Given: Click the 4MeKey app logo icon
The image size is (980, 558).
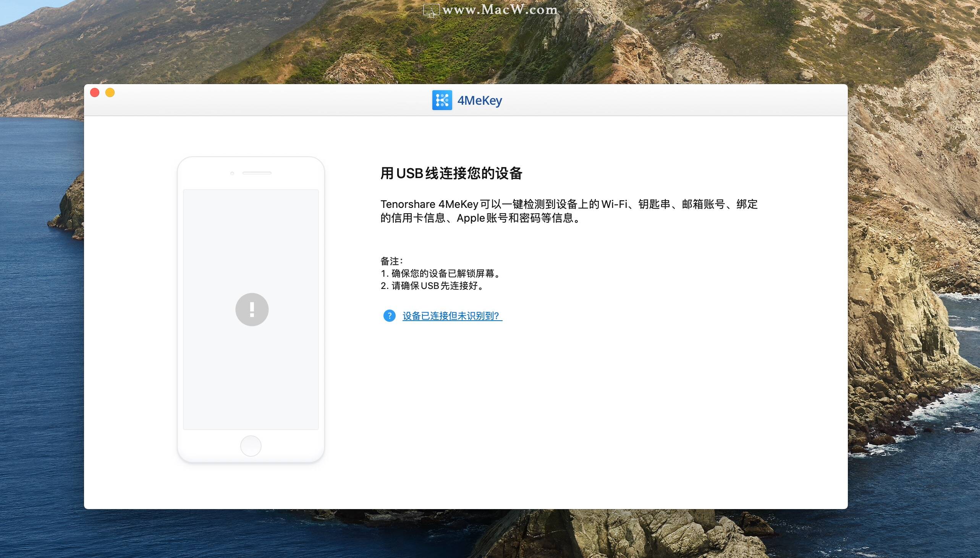Looking at the screenshot, I should click(x=442, y=100).
